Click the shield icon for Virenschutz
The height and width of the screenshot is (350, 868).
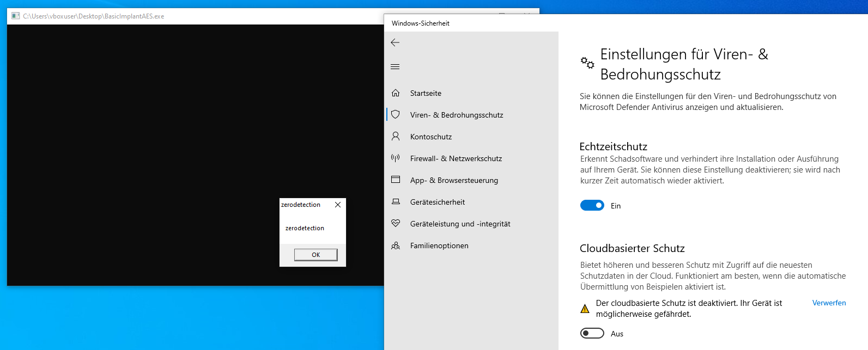(x=396, y=114)
